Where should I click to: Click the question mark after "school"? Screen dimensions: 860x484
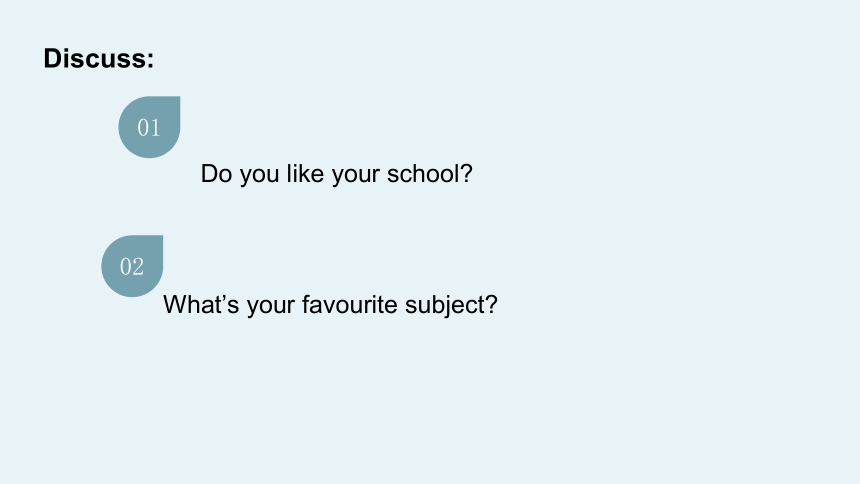(466, 174)
